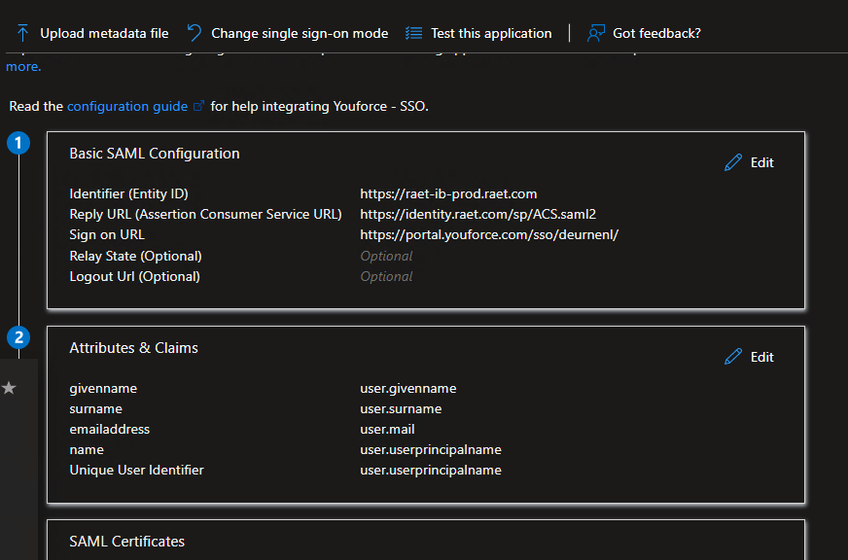Open the Got feedback? option

pyautogui.click(x=656, y=33)
